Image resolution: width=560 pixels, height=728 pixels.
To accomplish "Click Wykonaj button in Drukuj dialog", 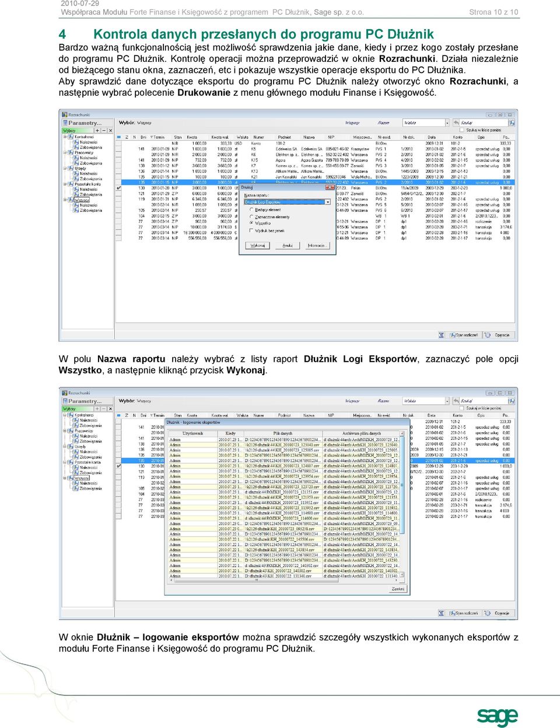I will pyautogui.click(x=258, y=246).
